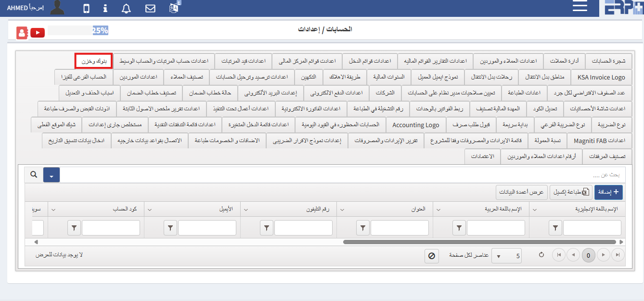The width and height of the screenshot is (644, 301).
Task: Open the info icon in the header
Action: [105, 7]
